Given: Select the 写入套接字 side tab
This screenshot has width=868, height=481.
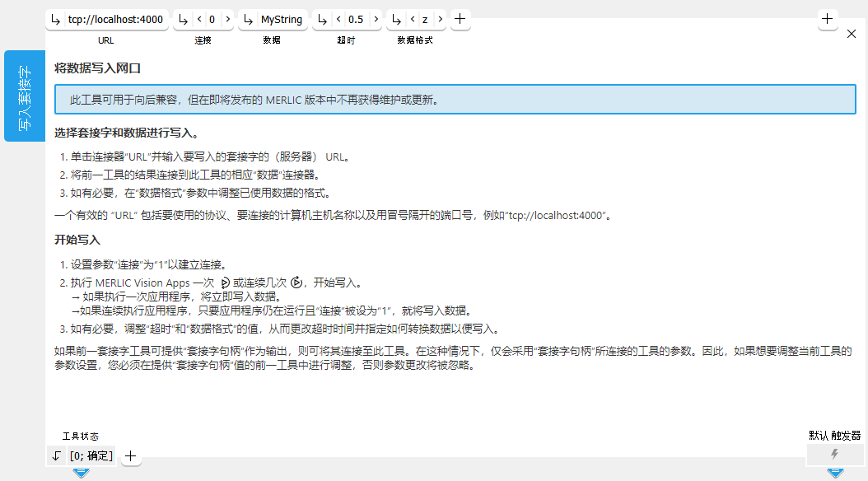Looking at the screenshot, I should 25,96.
